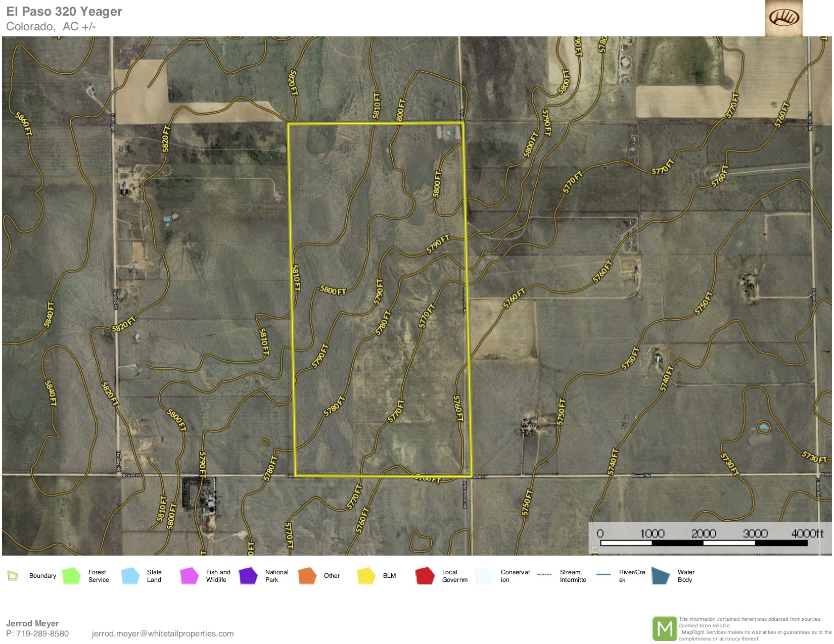Click the Stream, Intermittent dashed line symbol
The image size is (834, 644).
point(544,575)
